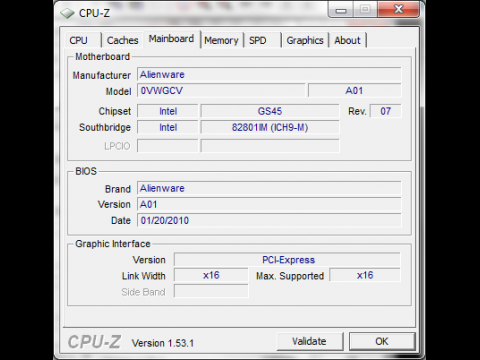The image size is (480, 360).
Task: Select the Mainboard tab
Action: (x=171, y=39)
